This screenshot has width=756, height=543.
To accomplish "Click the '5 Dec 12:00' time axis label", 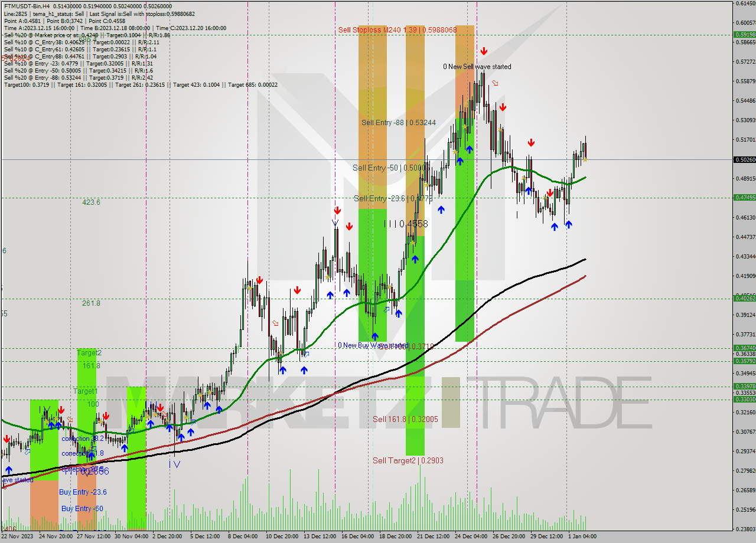I will [x=205, y=536].
